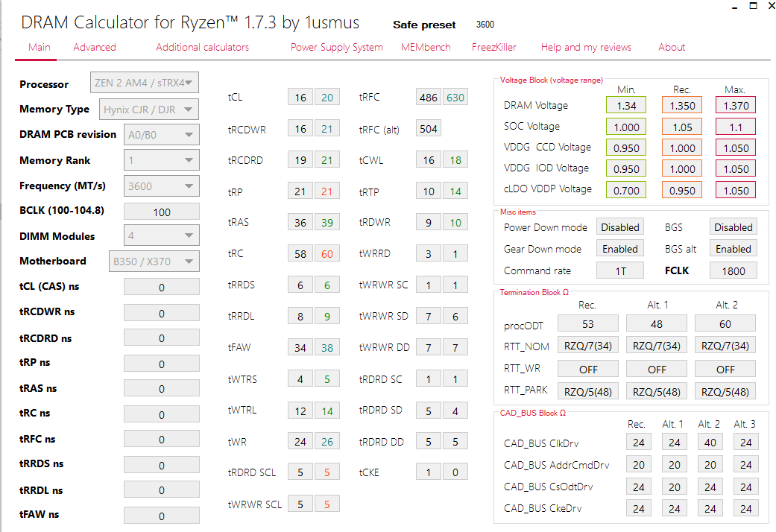Expand the DIMM Modules dropdown

(x=161, y=235)
